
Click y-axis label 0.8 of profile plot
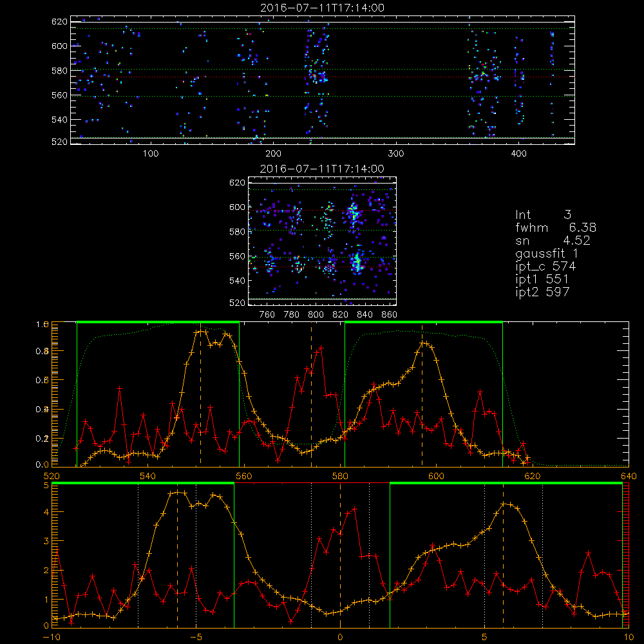(x=43, y=351)
